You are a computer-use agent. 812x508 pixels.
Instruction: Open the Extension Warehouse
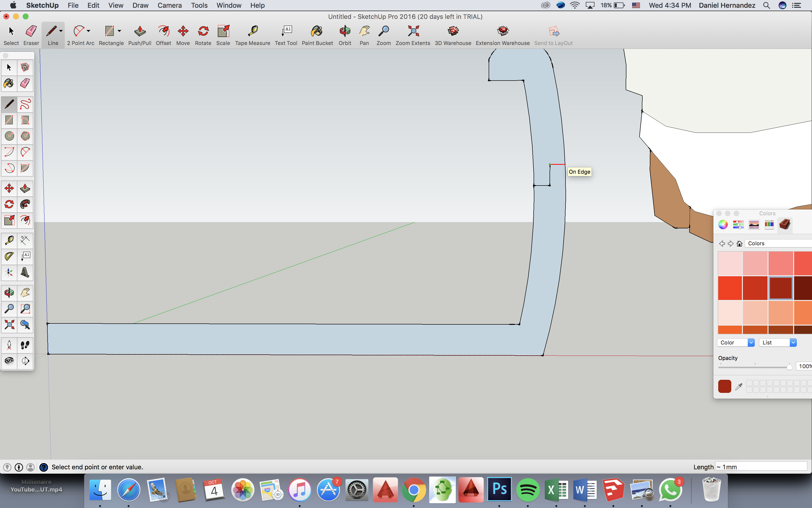(x=503, y=35)
